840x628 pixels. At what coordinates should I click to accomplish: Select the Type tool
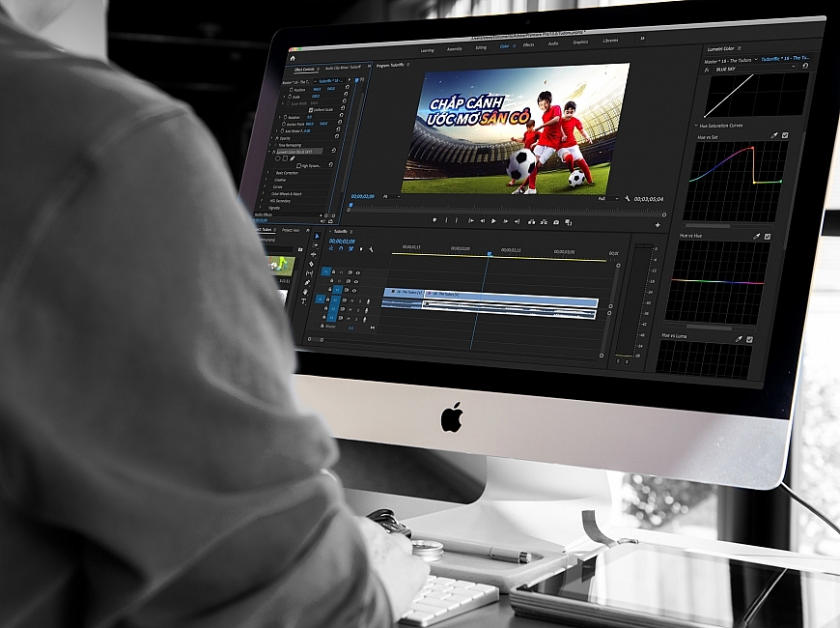pos(304,301)
